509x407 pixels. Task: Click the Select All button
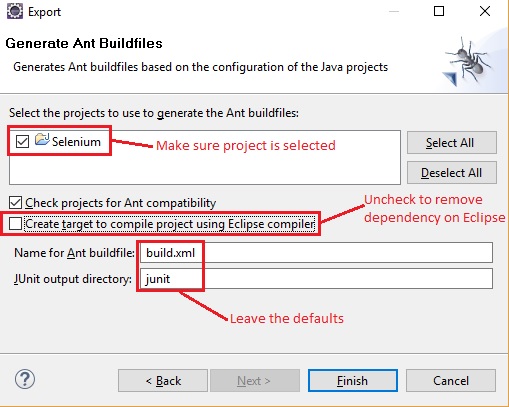click(452, 143)
